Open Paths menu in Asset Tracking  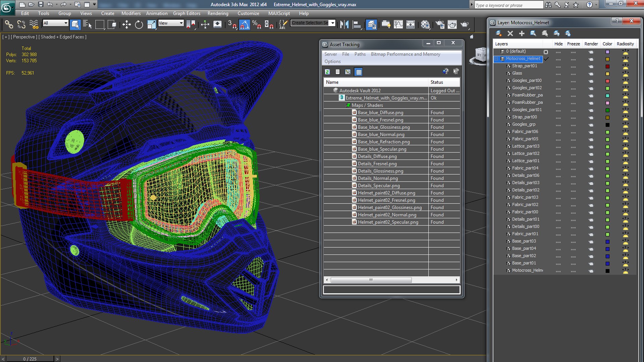360,54
